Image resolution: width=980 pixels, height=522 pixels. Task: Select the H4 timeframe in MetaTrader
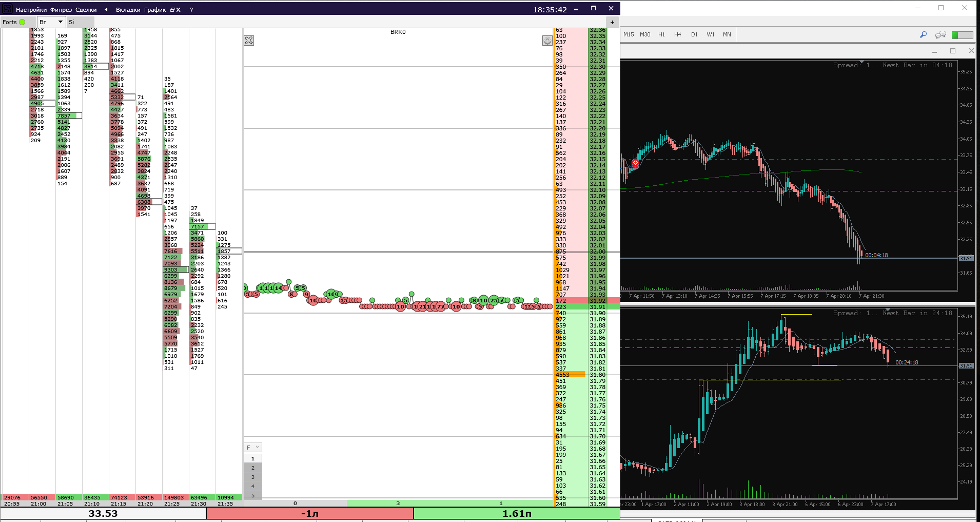(x=678, y=34)
